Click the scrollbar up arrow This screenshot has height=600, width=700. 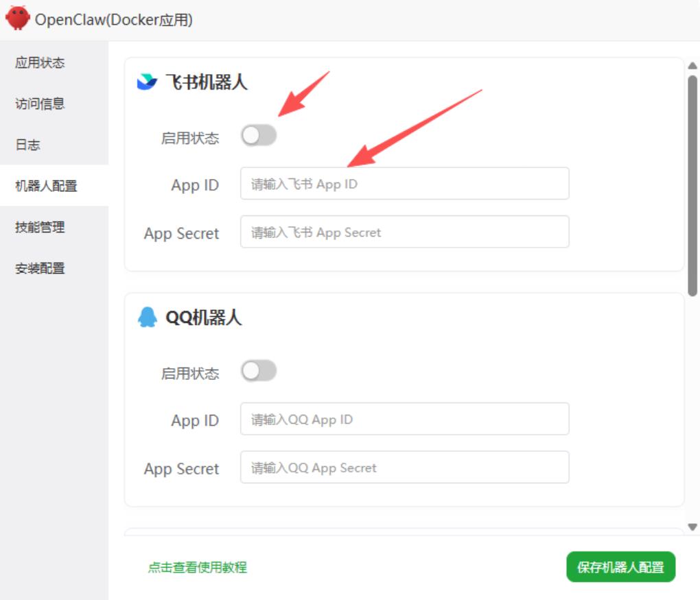[692, 66]
